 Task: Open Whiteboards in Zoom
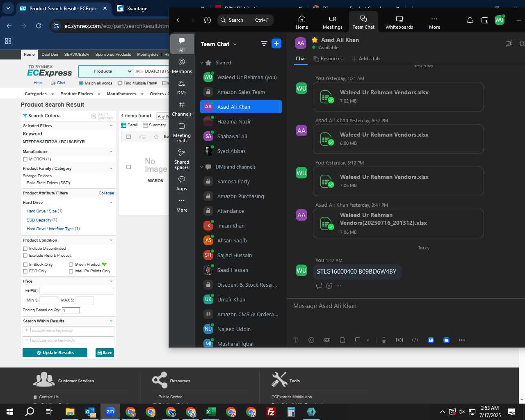click(x=399, y=22)
